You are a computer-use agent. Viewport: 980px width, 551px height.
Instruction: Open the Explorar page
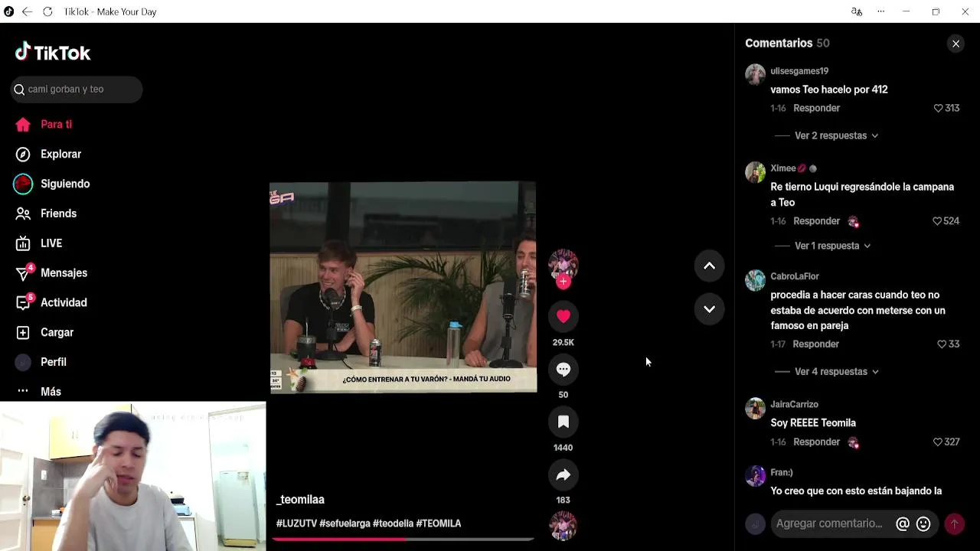coord(60,155)
